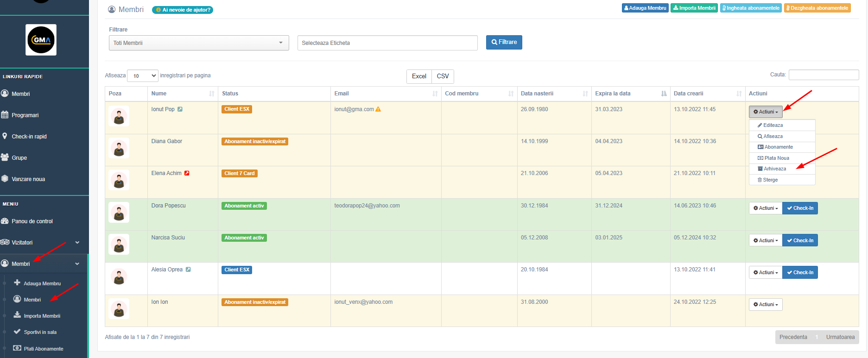Screen dimensions: 868x358
Task: Sort by Data crearii column arrows
Action: (x=739, y=94)
